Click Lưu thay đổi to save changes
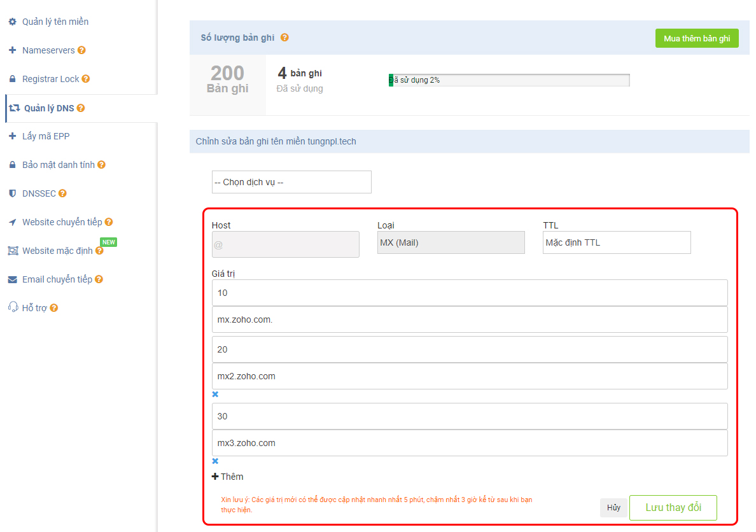The width and height of the screenshot is (756, 532). (x=673, y=507)
